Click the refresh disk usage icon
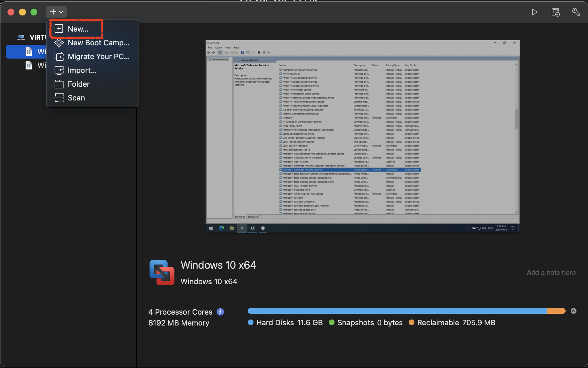 point(573,311)
